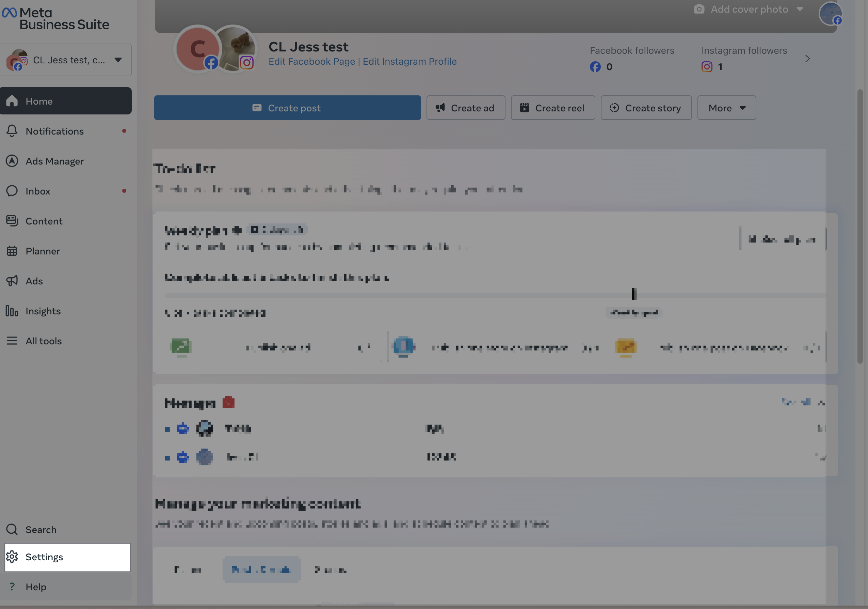Open Notifications in the sidebar
Screen dimensions: 868x609
[x=66, y=131]
